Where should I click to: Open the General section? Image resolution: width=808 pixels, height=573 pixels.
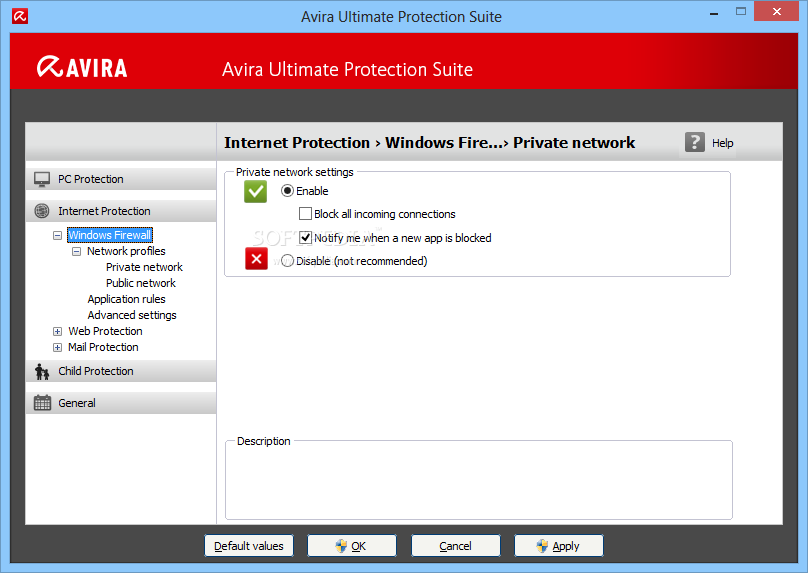click(x=121, y=403)
